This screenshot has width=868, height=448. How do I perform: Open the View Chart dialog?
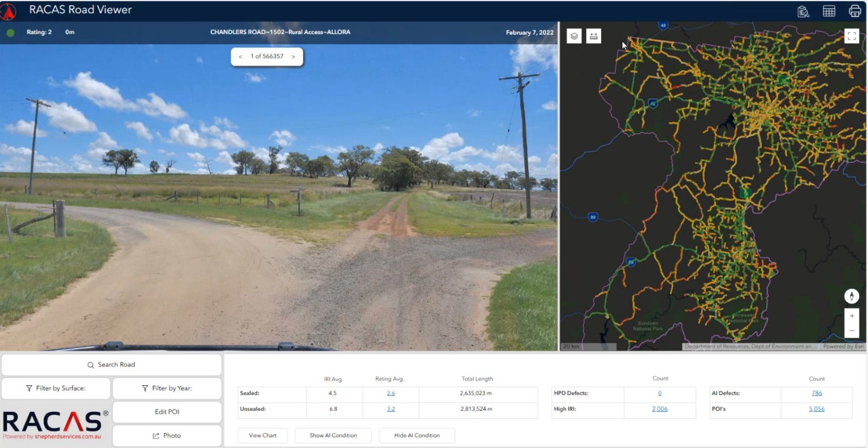[x=262, y=435]
